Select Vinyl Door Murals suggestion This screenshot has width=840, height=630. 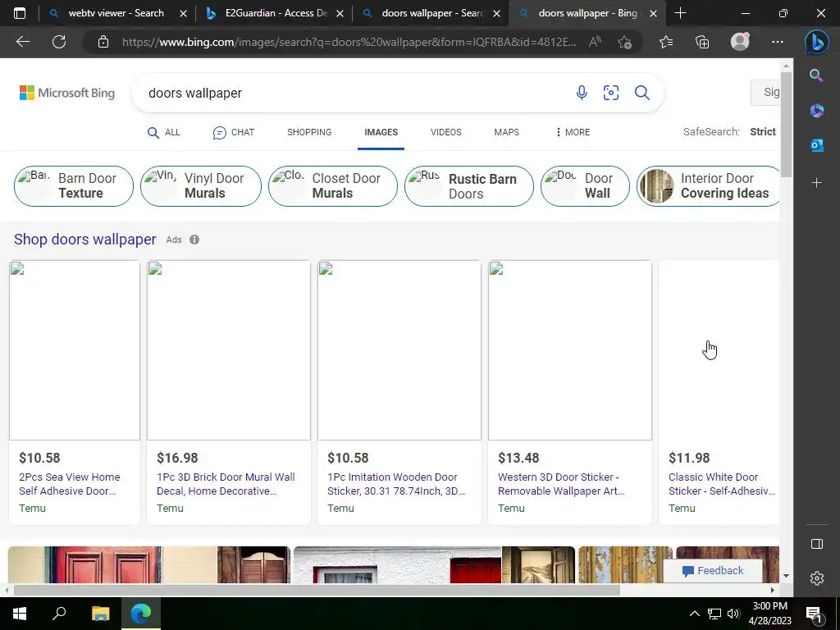pyautogui.click(x=200, y=186)
